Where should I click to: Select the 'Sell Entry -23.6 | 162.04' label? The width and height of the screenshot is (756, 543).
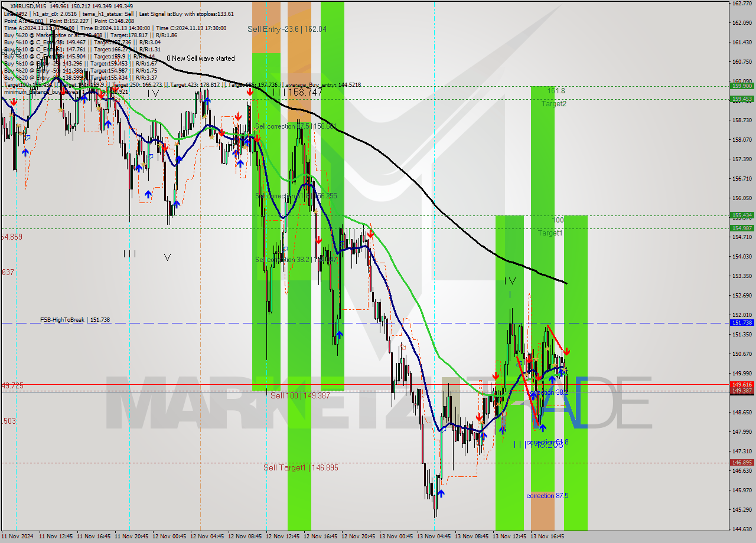tap(287, 29)
